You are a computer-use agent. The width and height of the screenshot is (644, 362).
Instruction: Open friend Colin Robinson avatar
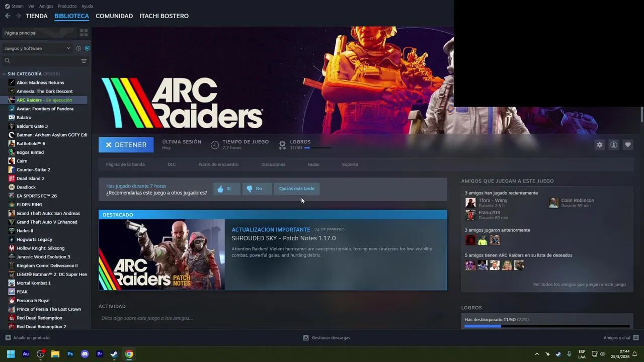(553, 203)
